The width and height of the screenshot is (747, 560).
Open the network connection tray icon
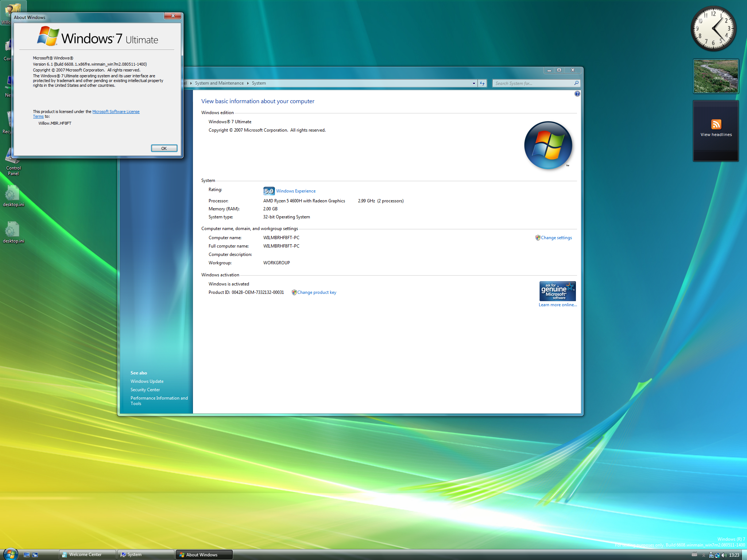[x=717, y=555]
